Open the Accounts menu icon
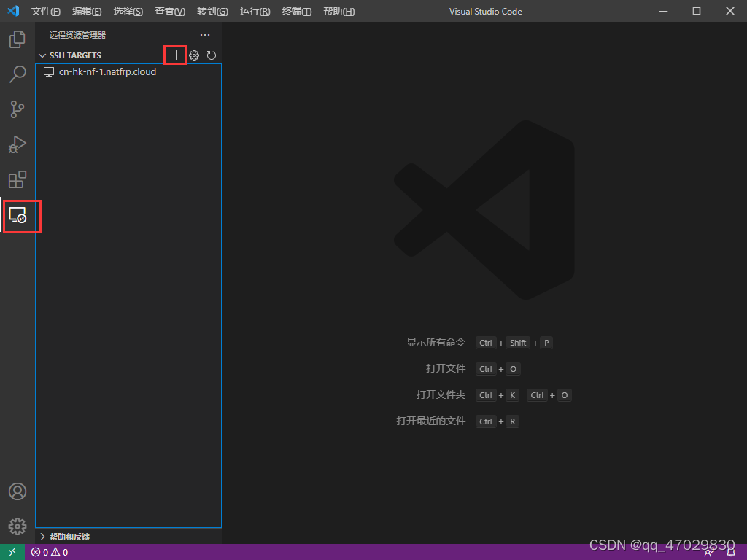This screenshot has width=747, height=560. tap(18, 491)
